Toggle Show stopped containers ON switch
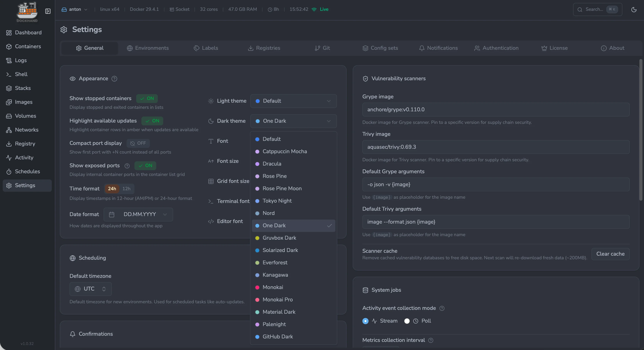Screen dimensions: 644x350 pos(147,98)
